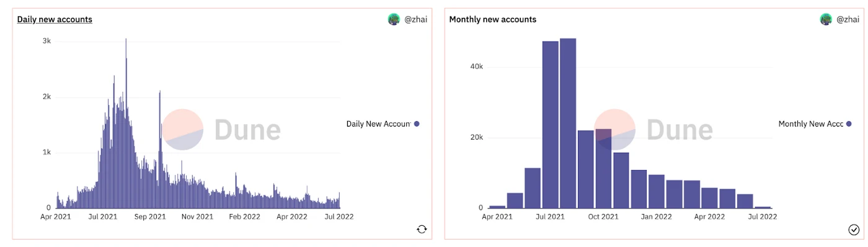This screenshot has height=247, width=868.
Task: Click the checkmark icon on monthly chart
Action: click(x=854, y=230)
